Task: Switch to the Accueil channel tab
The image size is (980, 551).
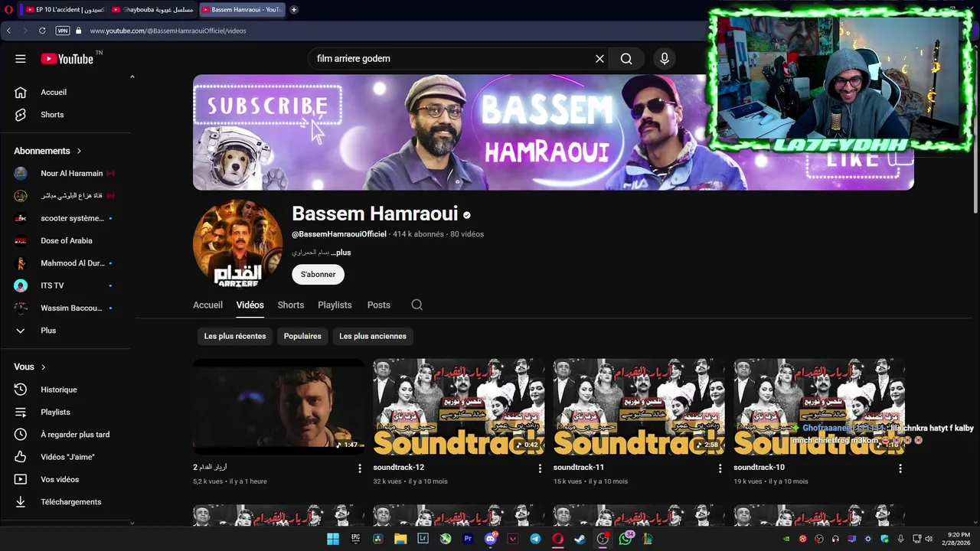Action: pyautogui.click(x=207, y=305)
